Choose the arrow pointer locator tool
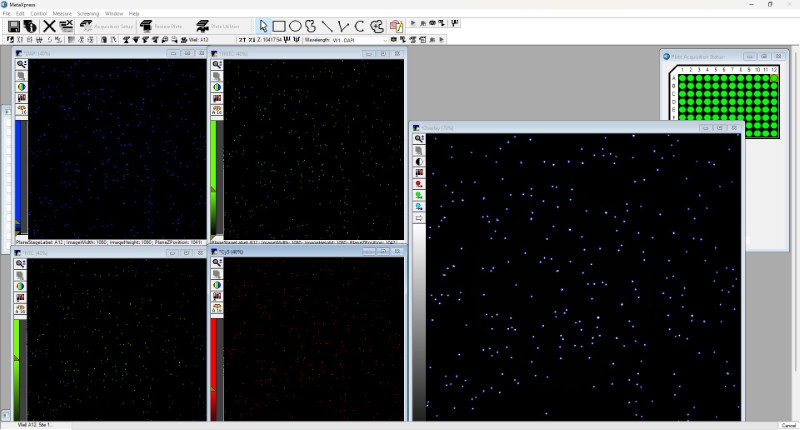 pyautogui.click(x=263, y=26)
